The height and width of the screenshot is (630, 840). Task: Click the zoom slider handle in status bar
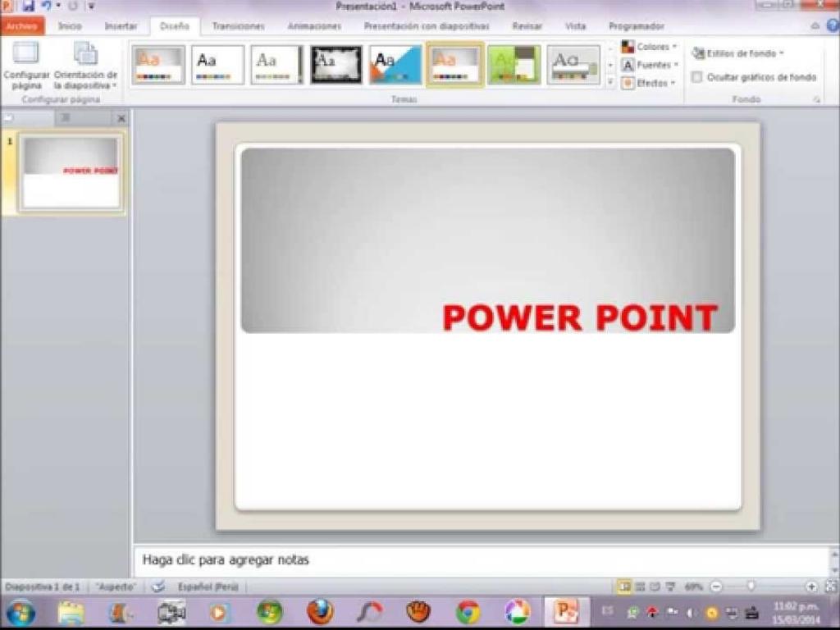[x=751, y=587]
